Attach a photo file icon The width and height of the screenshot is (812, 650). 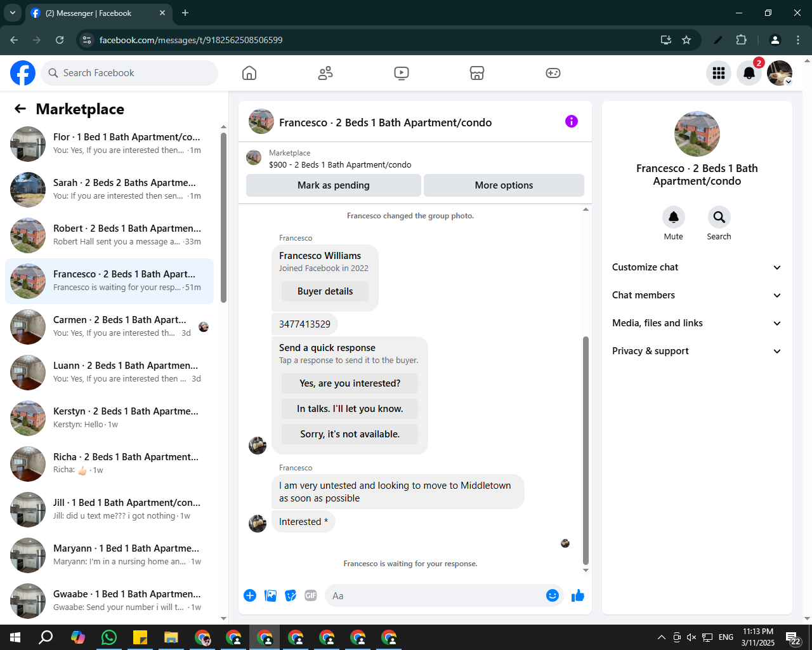(270, 595)
